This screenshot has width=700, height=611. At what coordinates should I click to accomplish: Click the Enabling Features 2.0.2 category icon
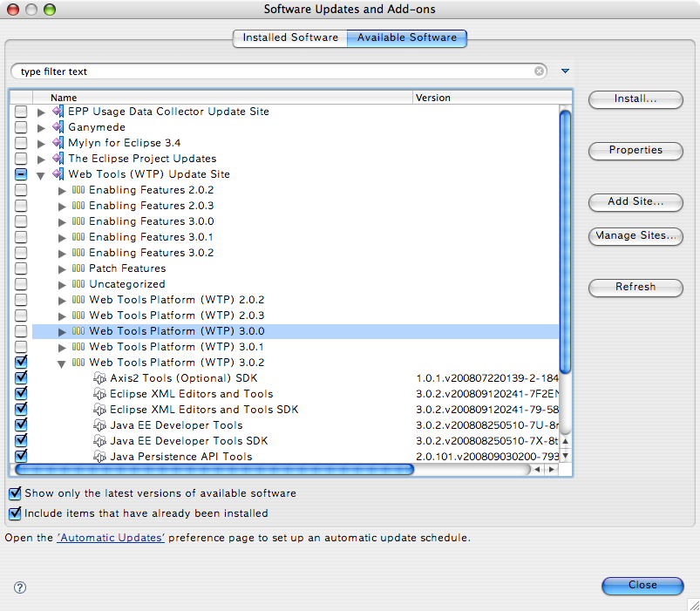[x=78, y=190]
